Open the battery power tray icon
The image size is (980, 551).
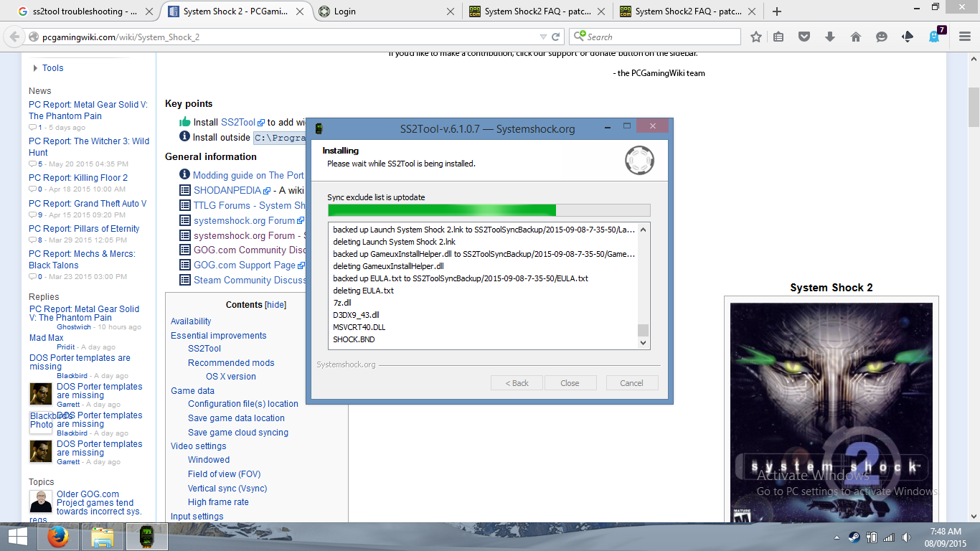coord(871,537)
